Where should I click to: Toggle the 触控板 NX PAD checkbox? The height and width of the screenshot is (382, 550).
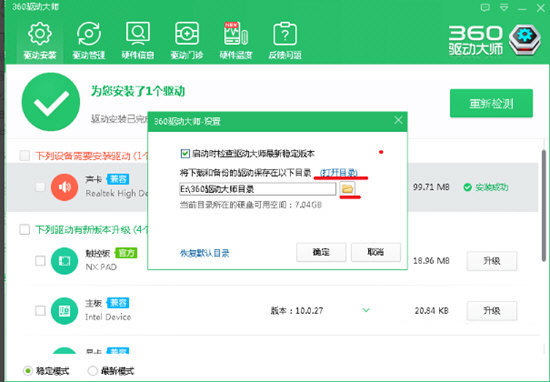40,261
